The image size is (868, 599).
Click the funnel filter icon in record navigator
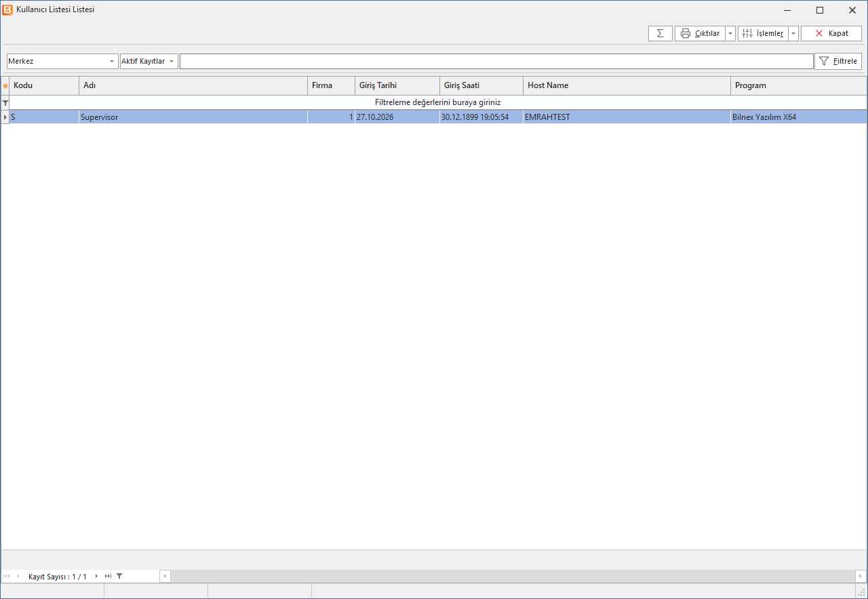point(119,576)
